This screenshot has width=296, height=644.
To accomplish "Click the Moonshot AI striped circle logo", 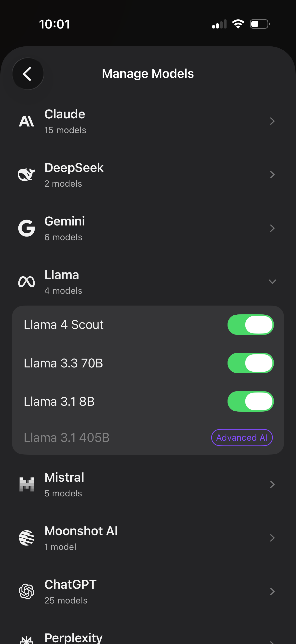I will click(x=27, y=538).
